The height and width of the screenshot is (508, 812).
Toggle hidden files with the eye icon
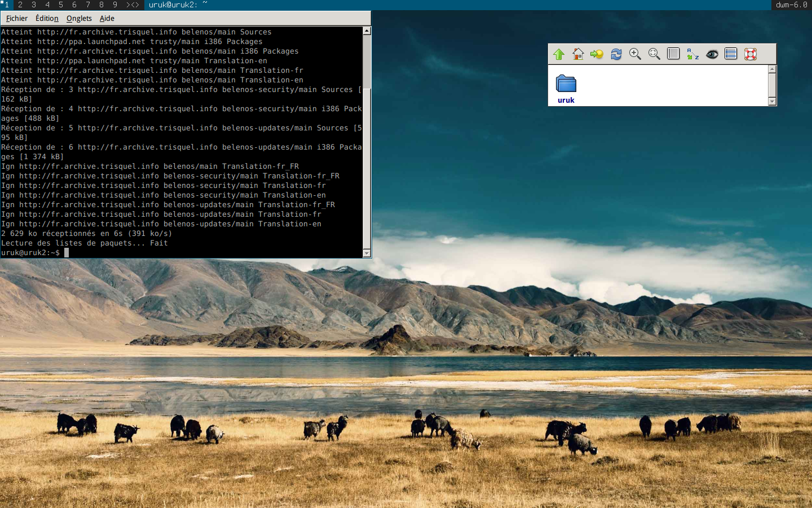click(712, 54)
